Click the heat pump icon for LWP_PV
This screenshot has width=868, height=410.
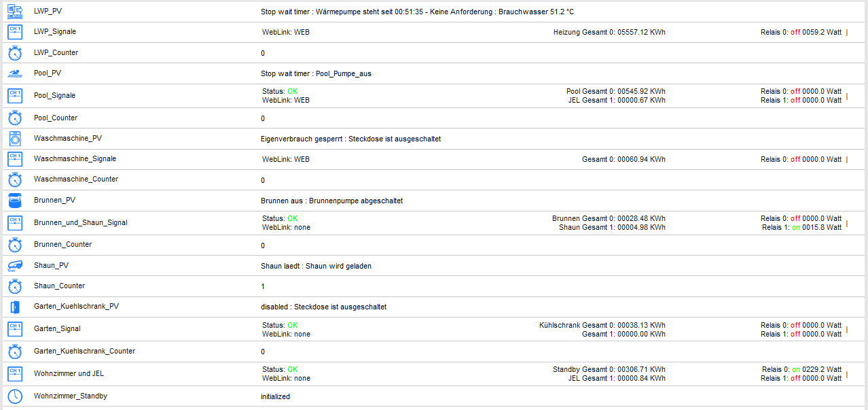15,12
